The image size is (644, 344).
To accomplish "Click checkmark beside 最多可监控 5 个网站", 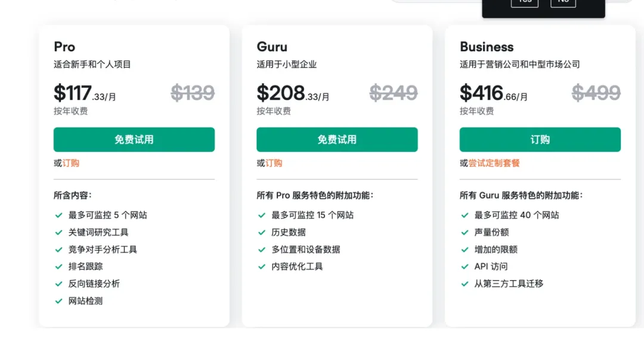I will [x=58, y=215].
